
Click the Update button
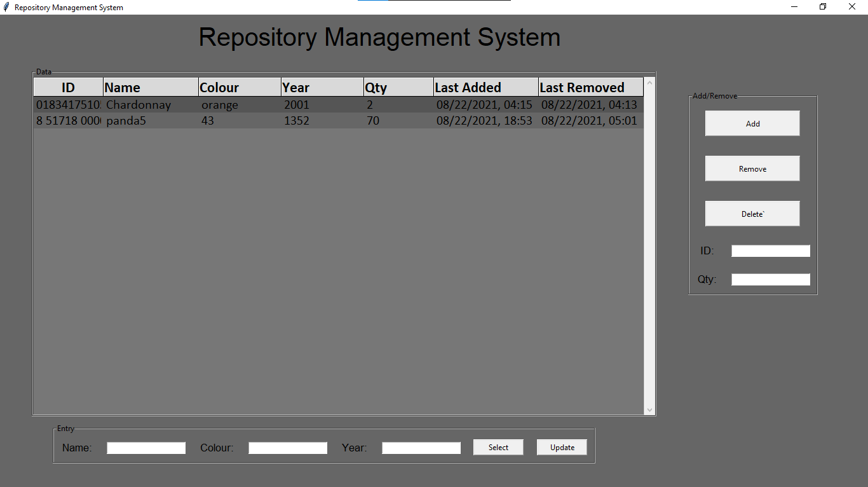(561, 447)
